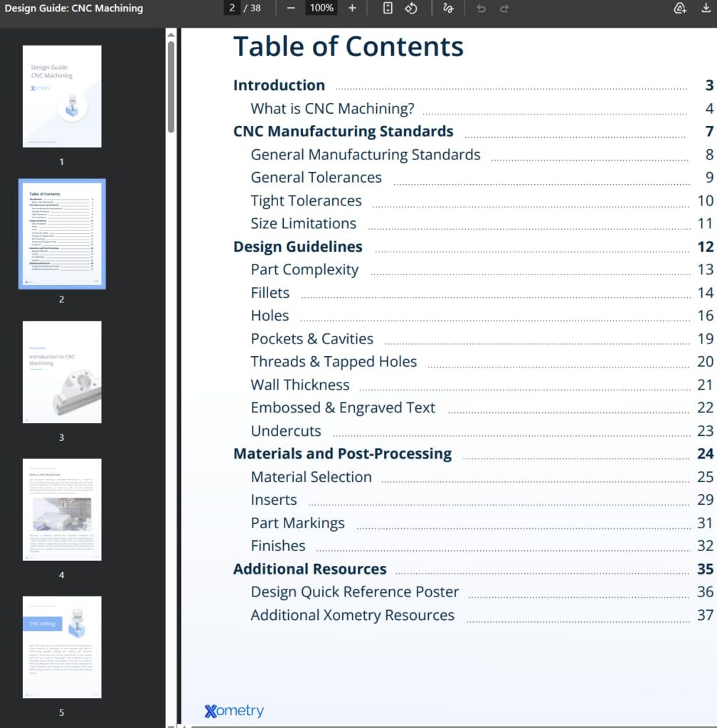This screenshot has width=717, height=728.
Task: Go to the Introduction section
Action: 279,85
